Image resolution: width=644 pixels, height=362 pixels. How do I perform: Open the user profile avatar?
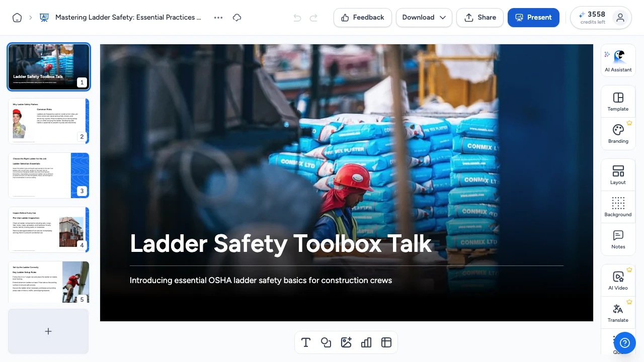click(x=620, y=18)
